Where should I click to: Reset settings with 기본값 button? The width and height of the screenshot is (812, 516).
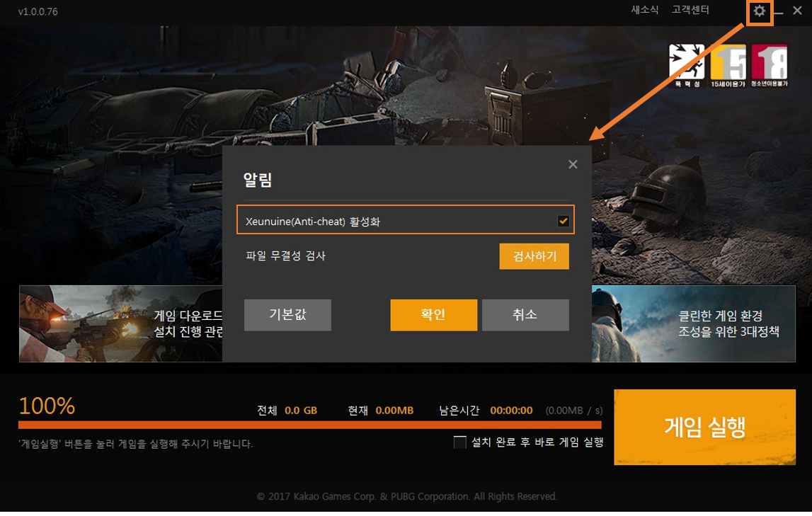[x=288, y=315]
